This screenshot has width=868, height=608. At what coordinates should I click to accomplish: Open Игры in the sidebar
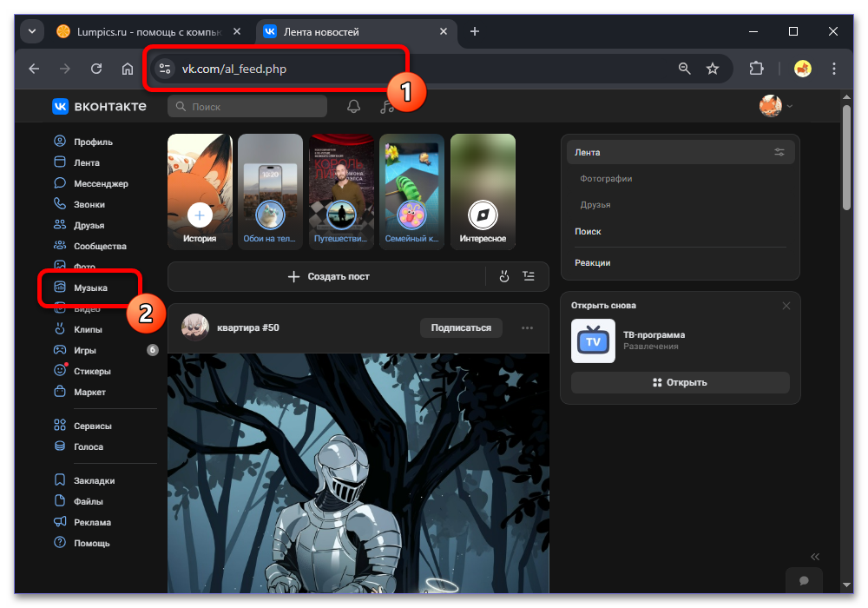click(75, 350)
